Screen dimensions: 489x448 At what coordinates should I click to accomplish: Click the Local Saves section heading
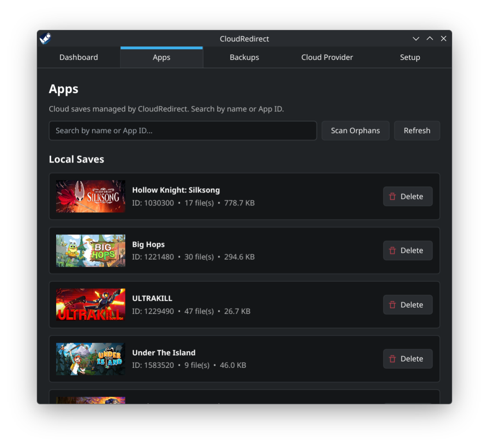pos(76,159)
